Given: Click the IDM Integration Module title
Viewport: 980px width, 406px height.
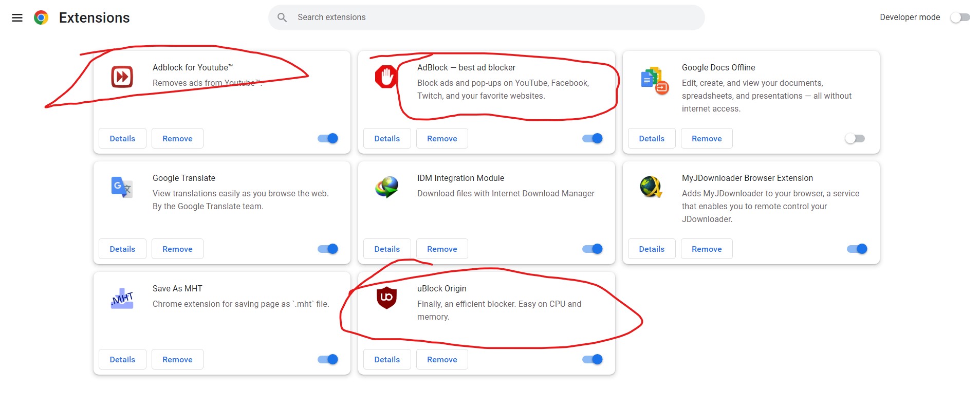Looking at the screenshot, I should coord(460,178).
